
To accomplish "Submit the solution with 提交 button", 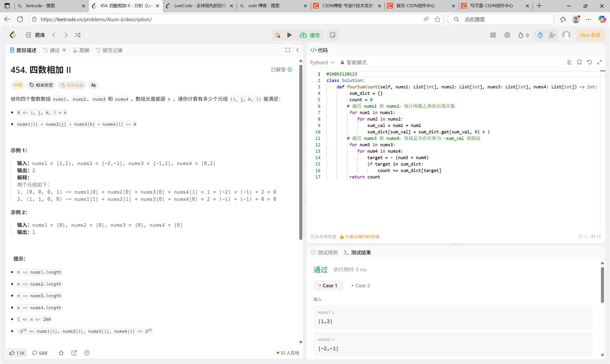I will [x=310, y=35].
